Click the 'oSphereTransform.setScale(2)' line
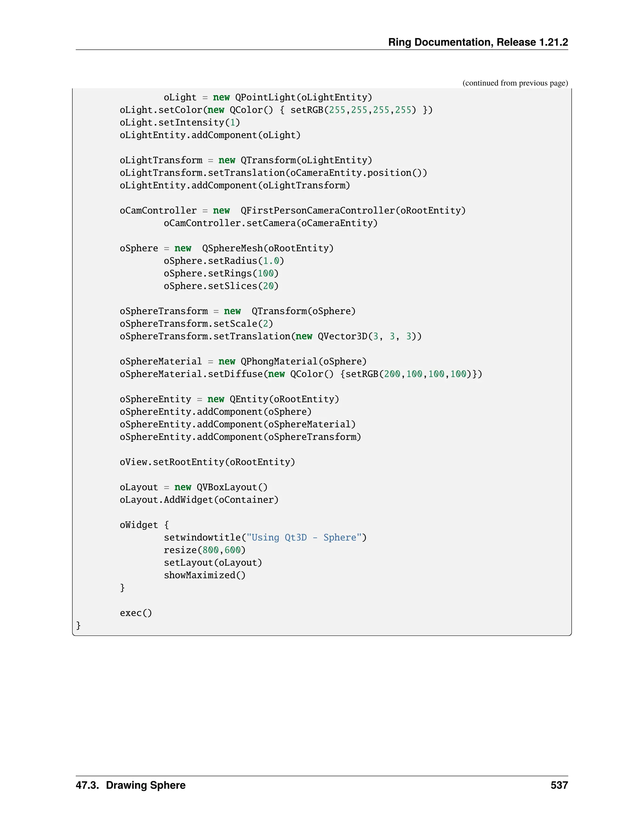 pos(196,324)
